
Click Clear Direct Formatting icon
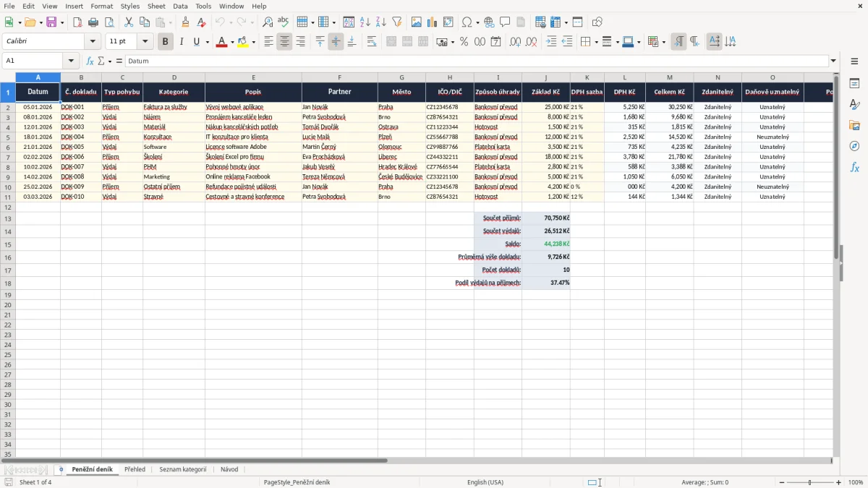tap(201, 22)
